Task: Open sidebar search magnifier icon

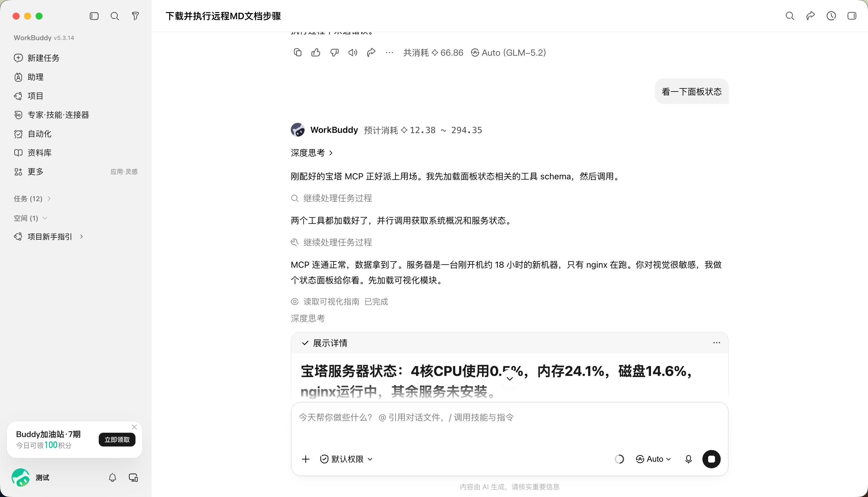Action: point(115,16)
